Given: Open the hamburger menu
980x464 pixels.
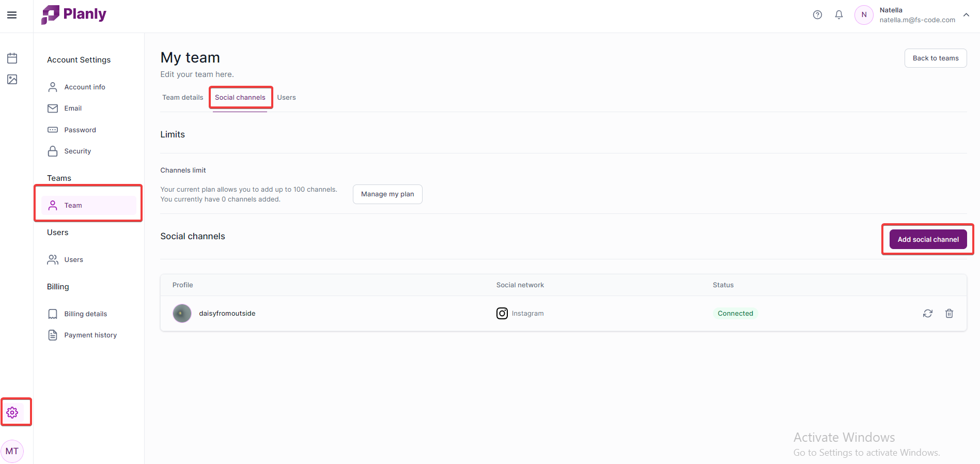Looking at the screenshot, I should pyautogui.click(x=12, y=15).
